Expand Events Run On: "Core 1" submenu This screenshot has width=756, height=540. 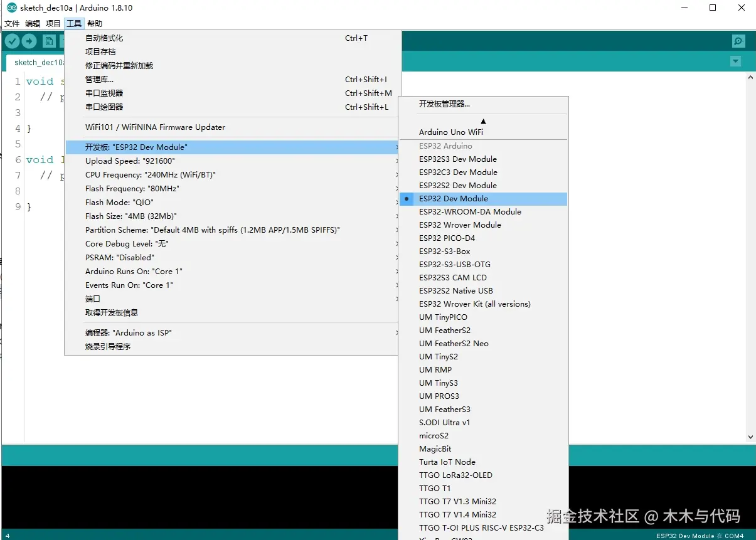[x=232, y=285]
